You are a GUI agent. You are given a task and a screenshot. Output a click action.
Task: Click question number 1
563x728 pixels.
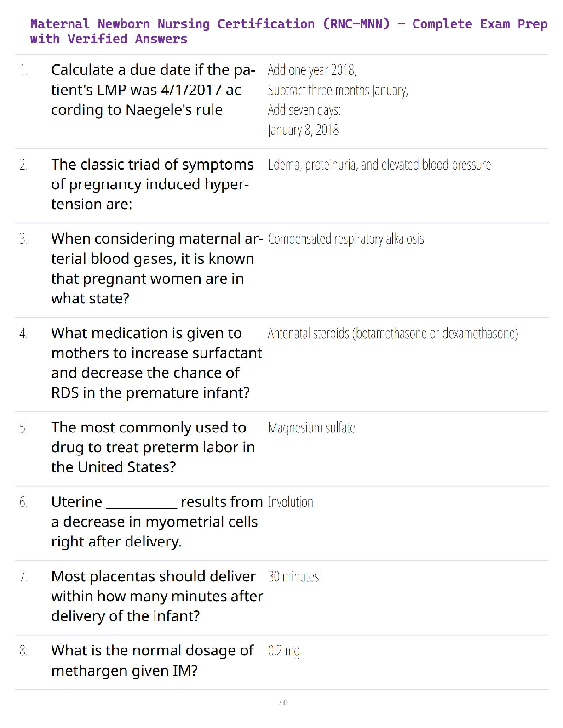tap(23, 70)
